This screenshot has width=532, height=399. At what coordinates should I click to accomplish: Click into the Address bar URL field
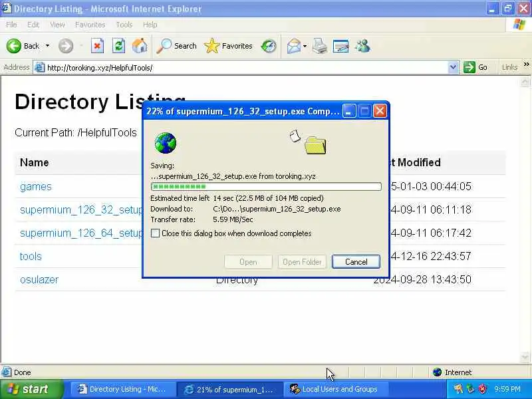[246, 68]
